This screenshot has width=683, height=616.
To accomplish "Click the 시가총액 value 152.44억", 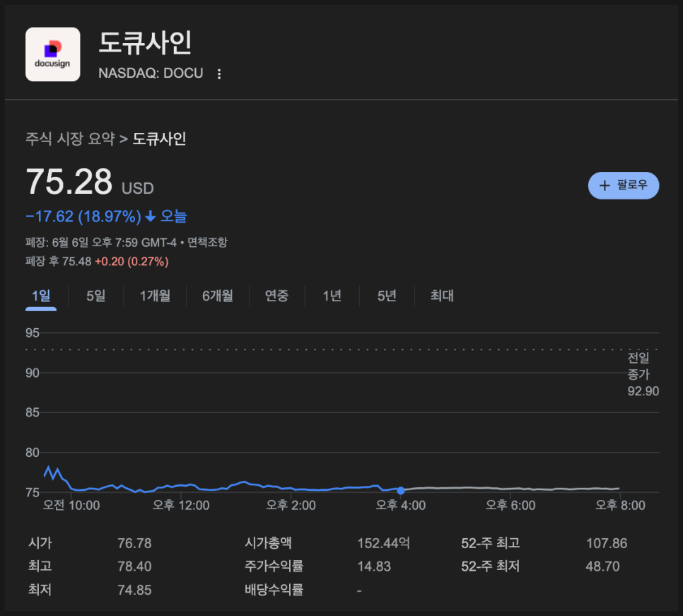I will click(x=383, y=543).
